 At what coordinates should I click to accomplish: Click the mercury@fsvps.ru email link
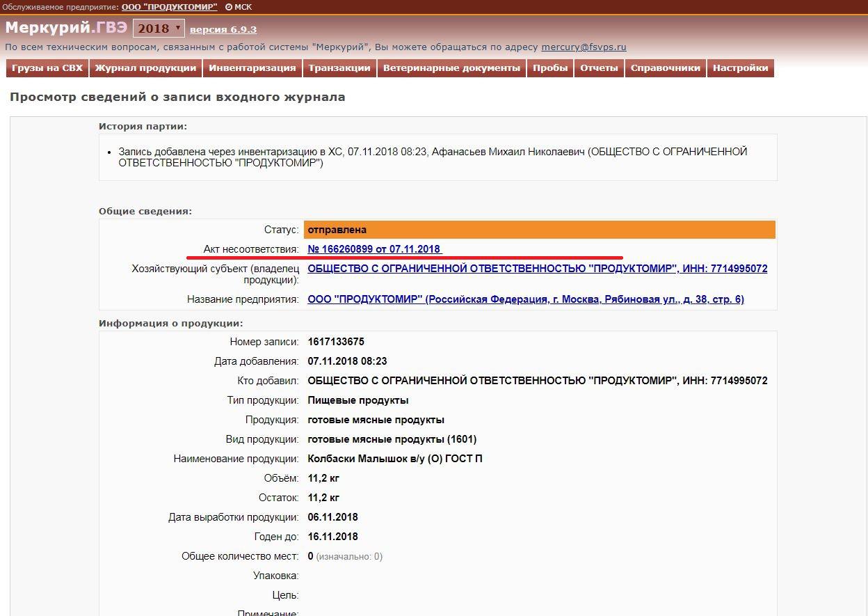coord(584,47)
